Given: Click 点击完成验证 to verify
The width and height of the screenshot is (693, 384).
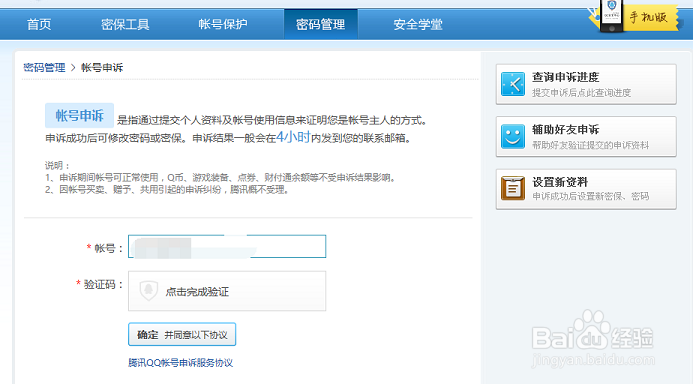Looking at the screenshot, I should (x=197, y=292).
